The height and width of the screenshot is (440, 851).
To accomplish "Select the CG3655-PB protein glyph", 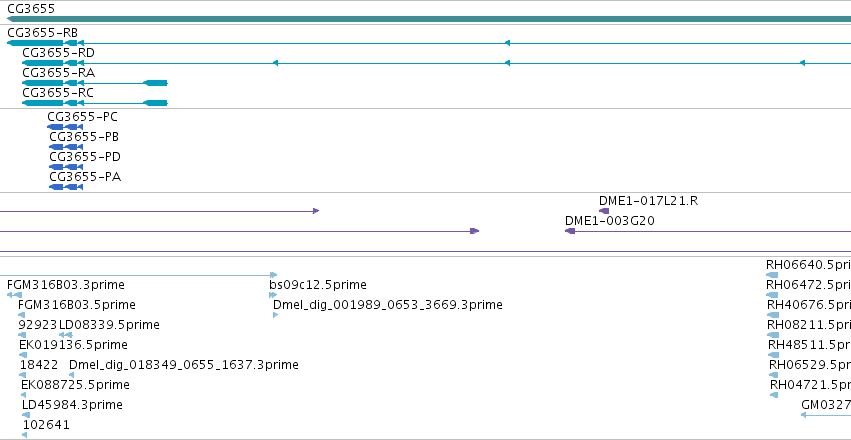I will [66, 147].
